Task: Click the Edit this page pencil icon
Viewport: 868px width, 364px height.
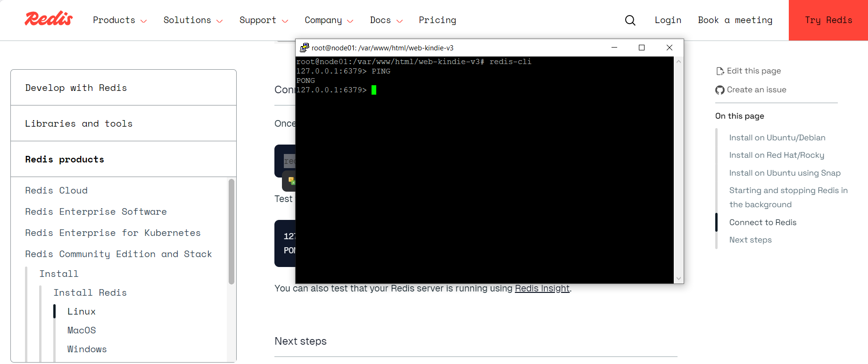Action: (720, 71)
